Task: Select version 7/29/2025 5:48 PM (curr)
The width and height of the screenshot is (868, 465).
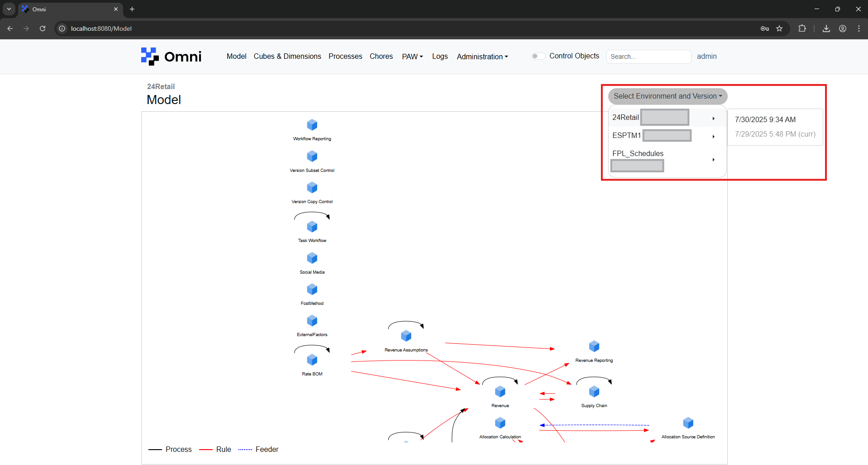Action: (775, 134)
